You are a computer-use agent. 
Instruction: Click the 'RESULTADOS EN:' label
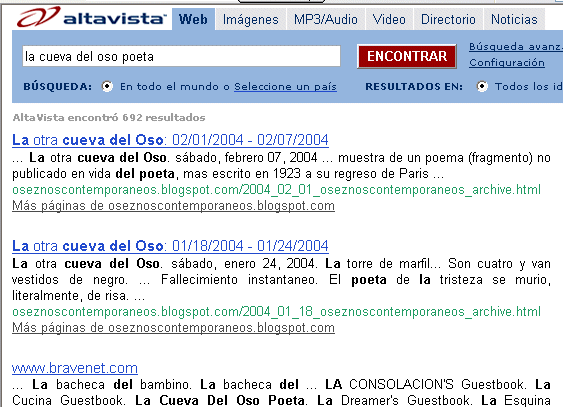(x=414, y=87)
